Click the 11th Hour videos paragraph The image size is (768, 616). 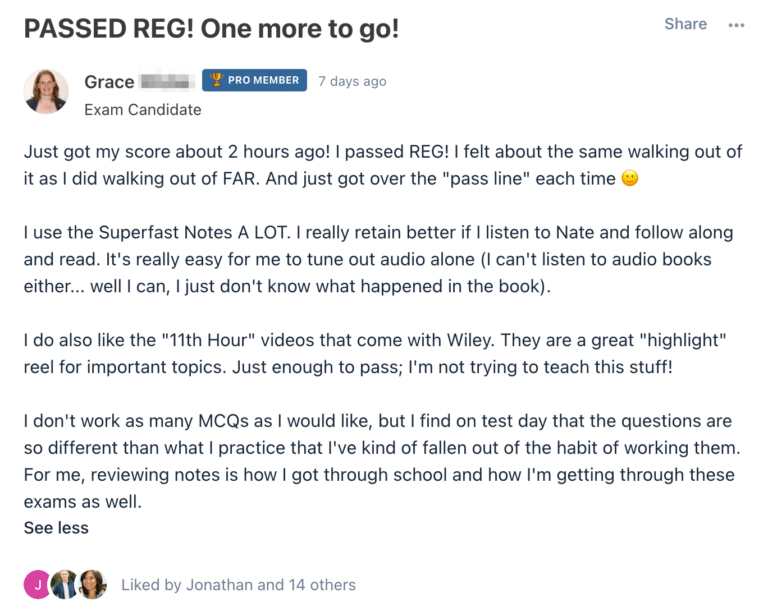(375, 354)
